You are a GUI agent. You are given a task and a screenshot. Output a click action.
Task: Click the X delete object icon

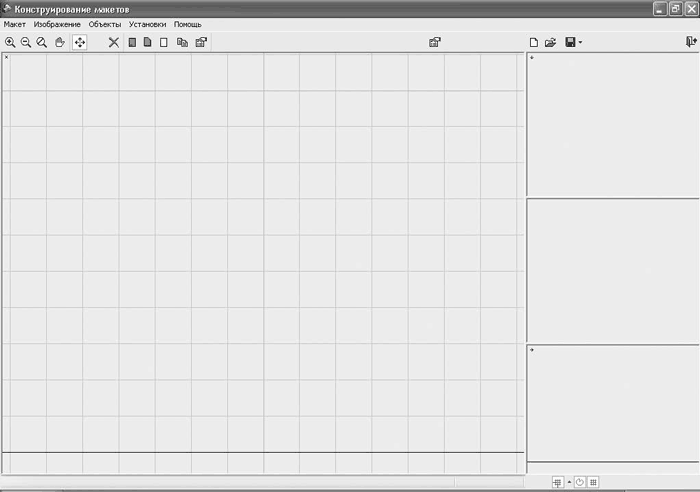click(114, 42)
